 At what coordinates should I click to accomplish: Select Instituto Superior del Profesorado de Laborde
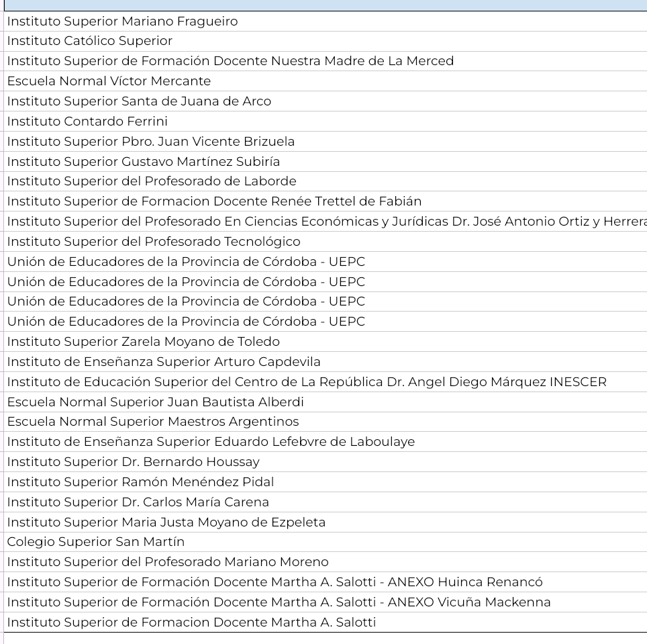pos(326,181)
